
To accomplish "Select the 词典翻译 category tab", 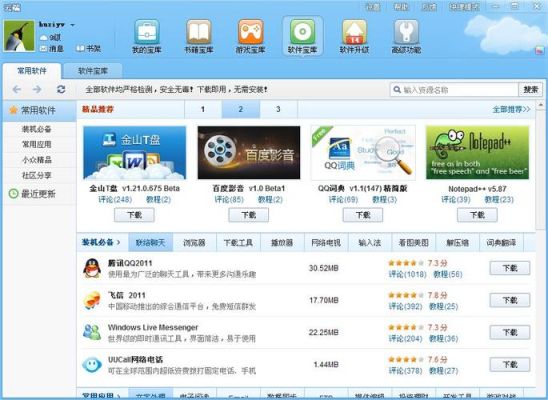I will 502,242.
